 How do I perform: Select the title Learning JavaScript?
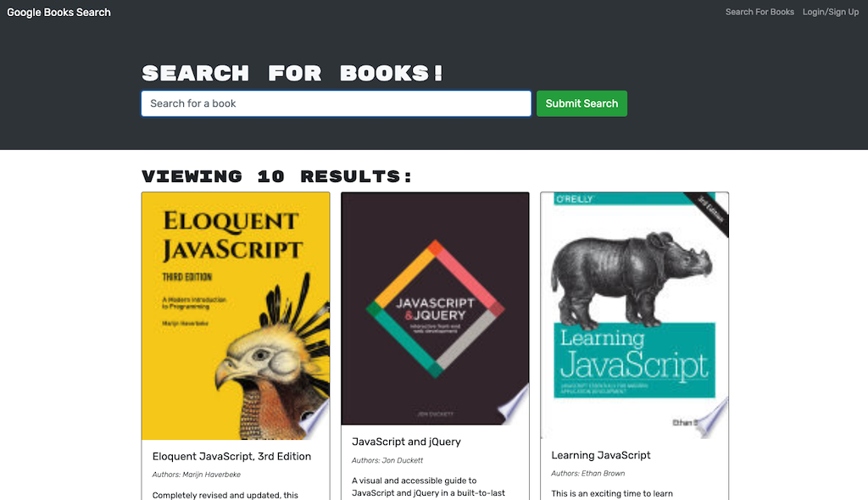point(601,455)
